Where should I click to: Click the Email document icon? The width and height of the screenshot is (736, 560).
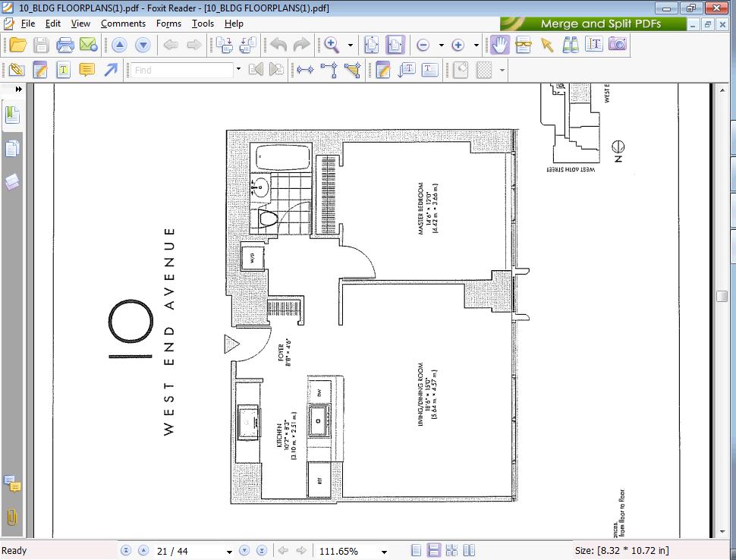pyautogui.click(x=88, y=45)
